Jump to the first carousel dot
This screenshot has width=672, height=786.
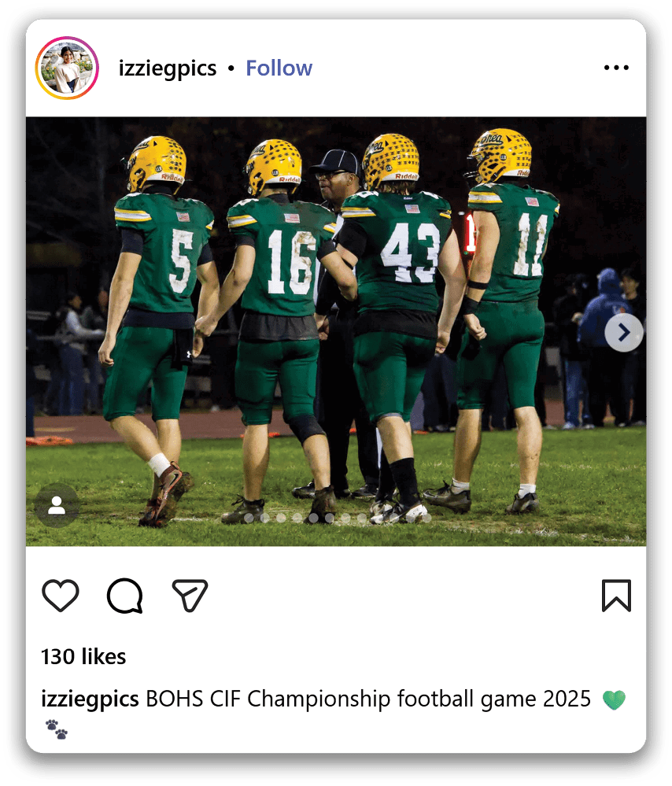(249, 518)
